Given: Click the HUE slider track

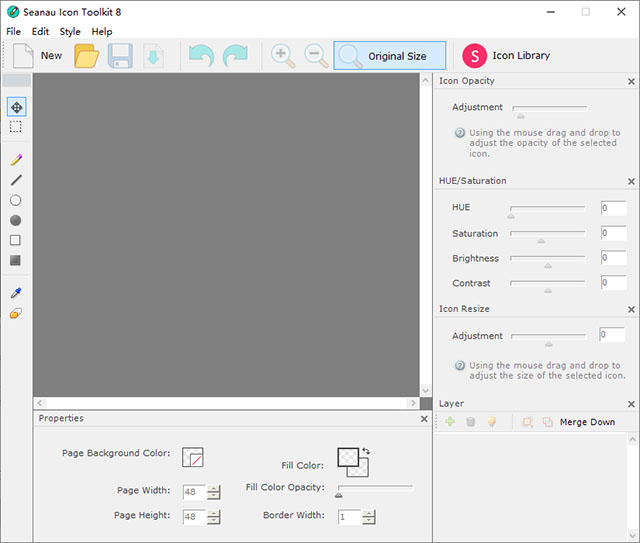Looking at the screenshot, I should tap(548, 210).
